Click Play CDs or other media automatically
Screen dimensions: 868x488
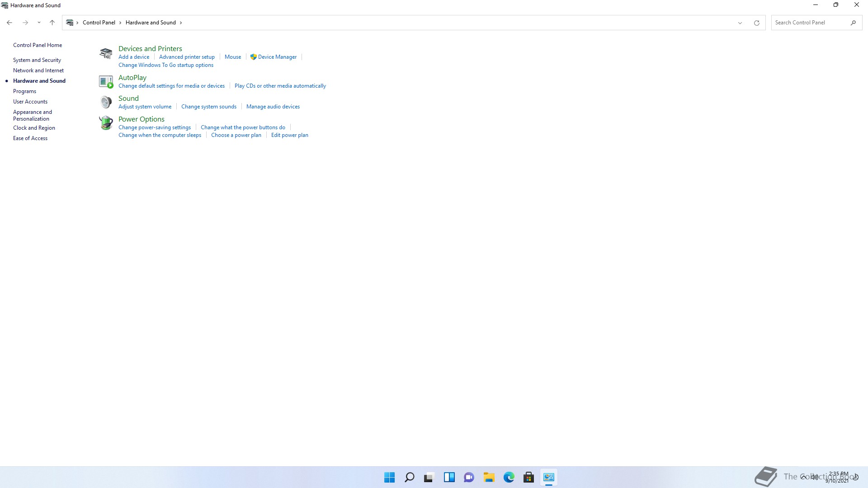click(280, 86)
